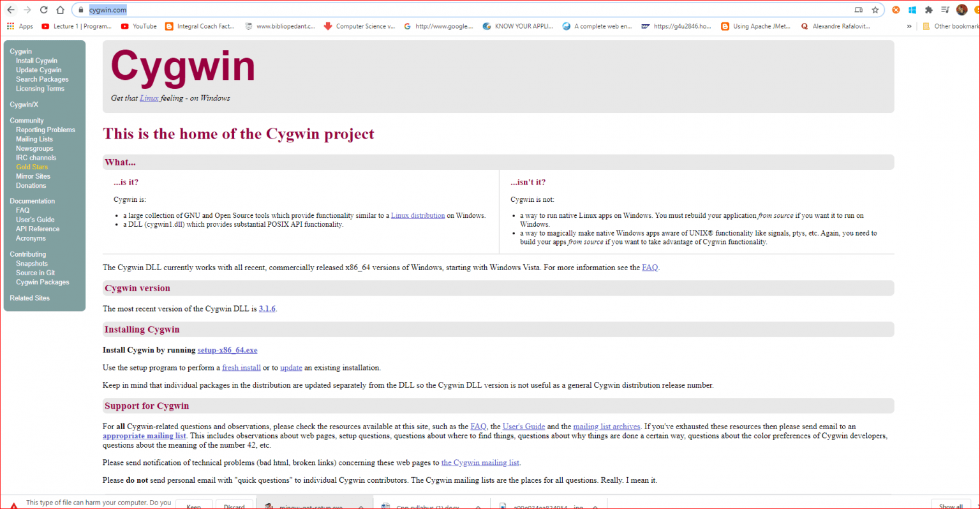This screenshot has height=509, width=980.
Task: Open the YouTube bookmark
Action: click(138, 26)
